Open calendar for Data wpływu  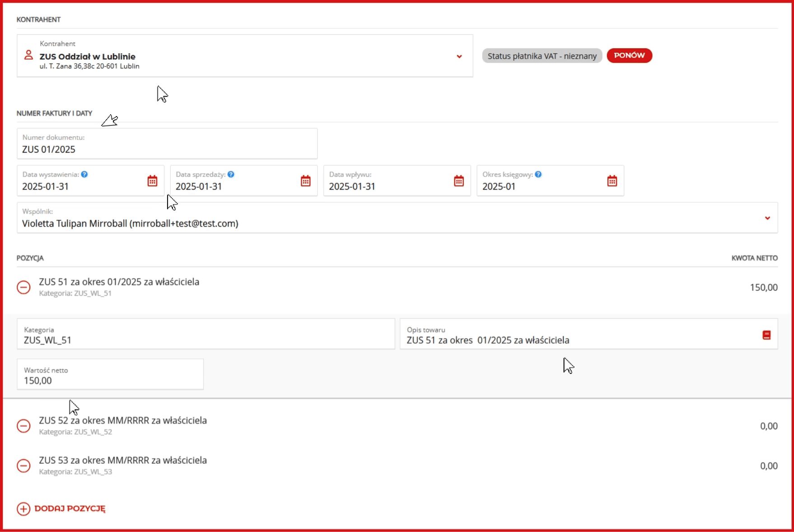459,181
